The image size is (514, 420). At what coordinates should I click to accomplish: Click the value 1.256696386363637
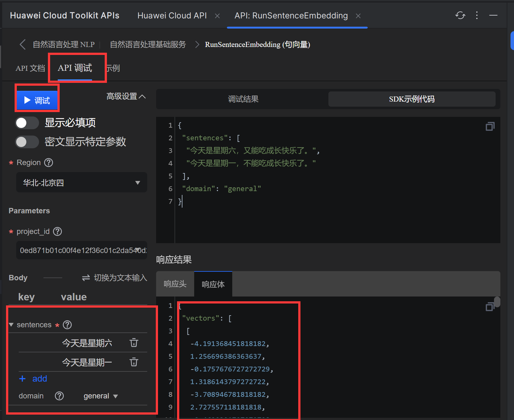tap(226, 356)
